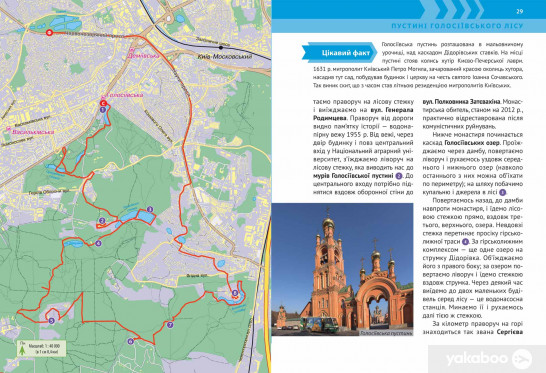Image resolution: width=546 pixels, height=373 pixels.
Task: Select waypoint marker 7 on the map route
Action: click(170, 325)
